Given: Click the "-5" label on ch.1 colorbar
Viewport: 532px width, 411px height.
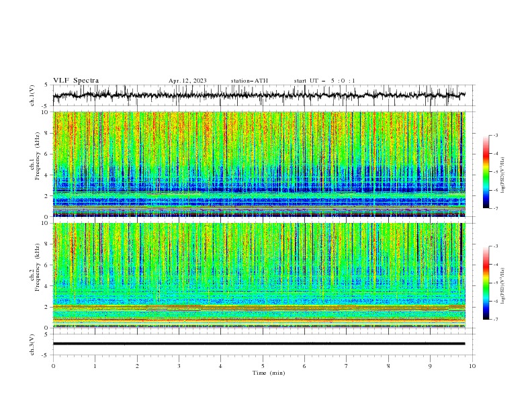Looking at the screenshot, I should point(496,172).
